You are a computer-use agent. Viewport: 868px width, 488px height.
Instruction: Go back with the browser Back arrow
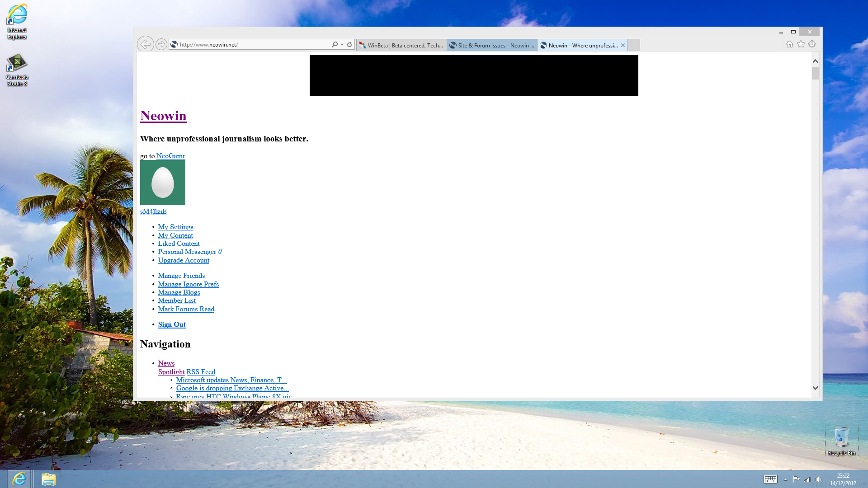(146, 44)
